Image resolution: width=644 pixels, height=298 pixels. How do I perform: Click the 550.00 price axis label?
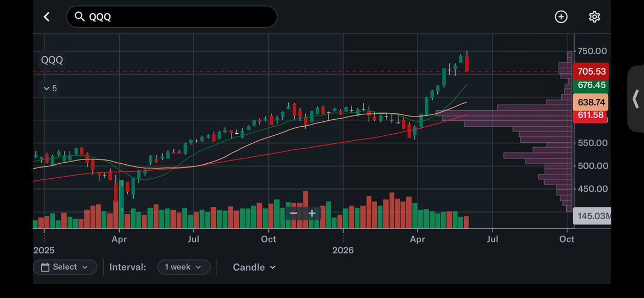click(x=592, y=143)
